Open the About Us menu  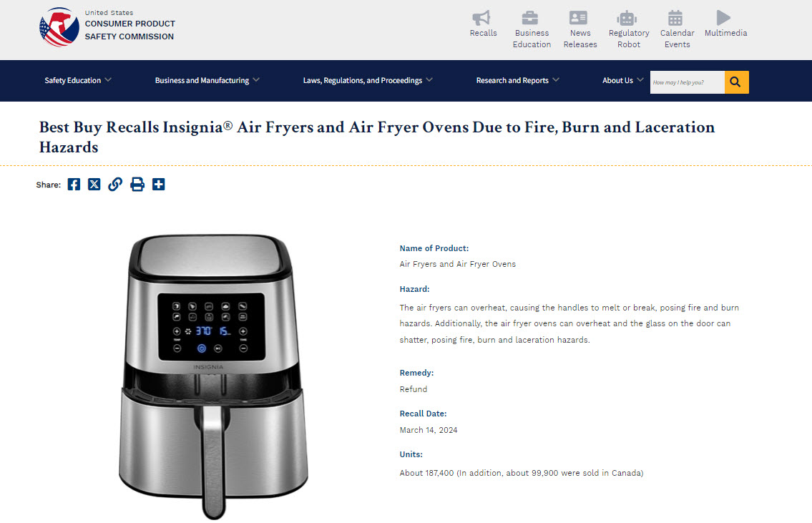click(623, 80)
